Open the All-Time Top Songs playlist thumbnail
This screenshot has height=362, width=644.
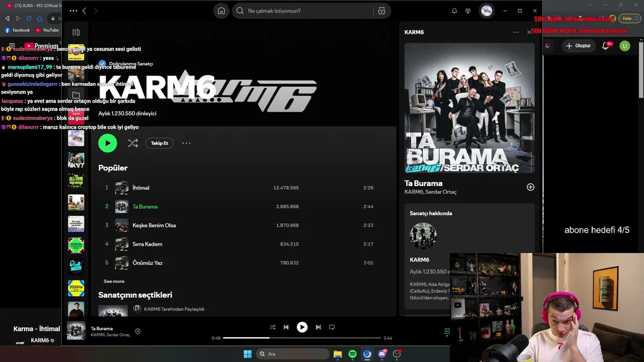tap(76, 181)
